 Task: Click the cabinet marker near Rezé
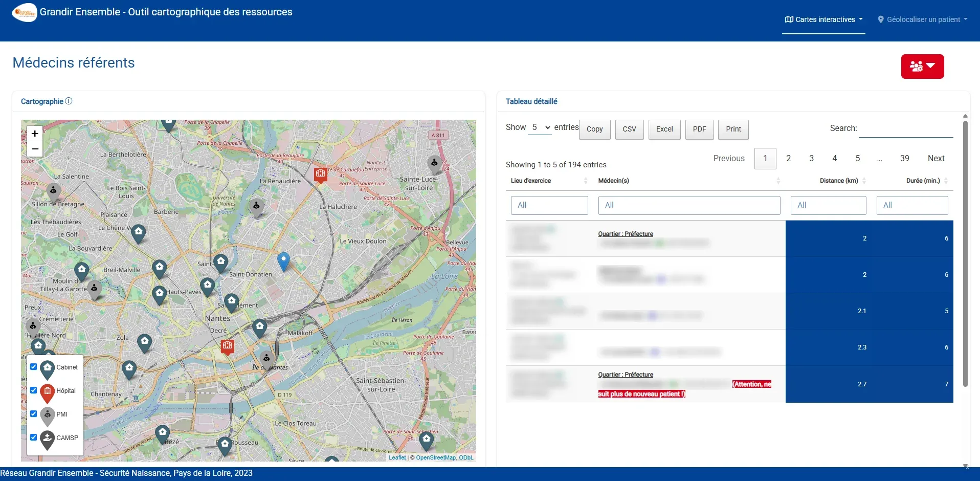163,434
